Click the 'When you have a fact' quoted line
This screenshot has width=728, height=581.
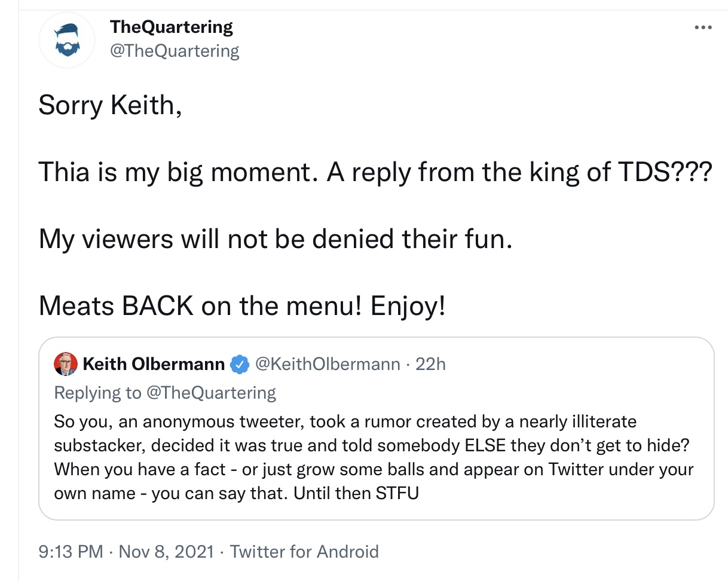pyautogui.click(x=374, y=470)
